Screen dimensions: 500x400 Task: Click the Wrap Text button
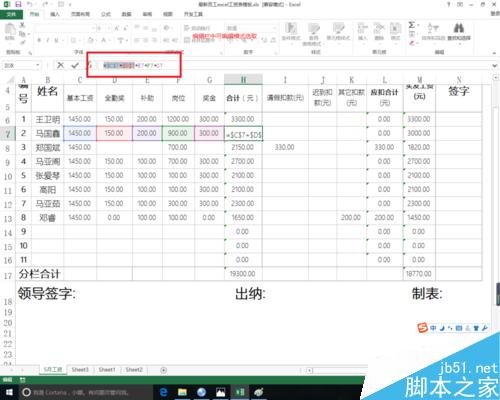[197, 28]
